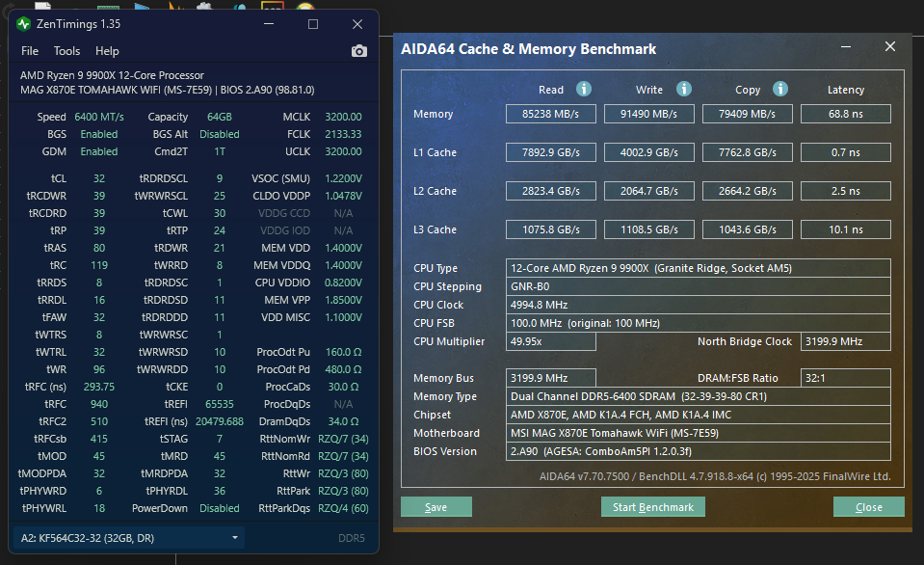The image size is (924, 565).
Task: Click the Capacity value 64GB
Action: tap(220, 117)
